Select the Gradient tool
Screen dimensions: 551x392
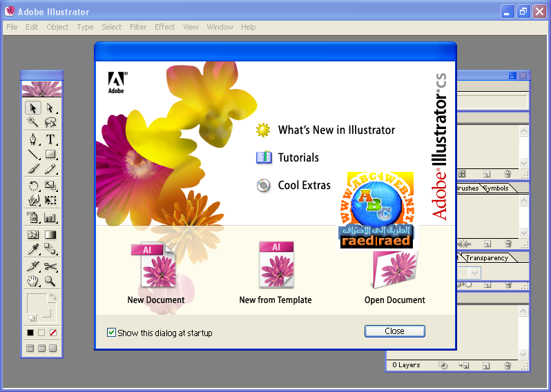(50, 235)
